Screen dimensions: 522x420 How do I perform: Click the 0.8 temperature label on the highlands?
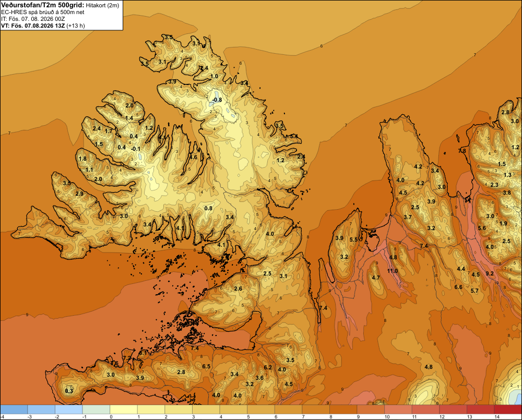(x=208, y=208)
